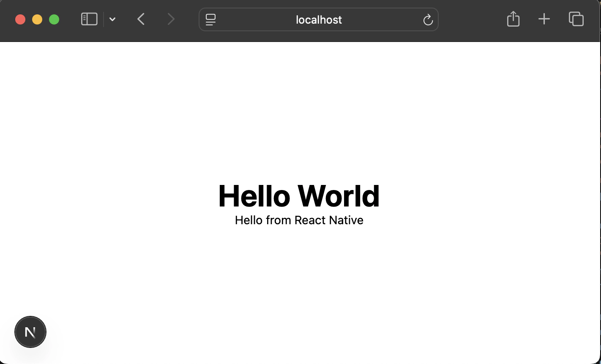This screenshot has width=601, height=364.
Task: Click the Hello from React Native text
Action: [x=299, y=220]
